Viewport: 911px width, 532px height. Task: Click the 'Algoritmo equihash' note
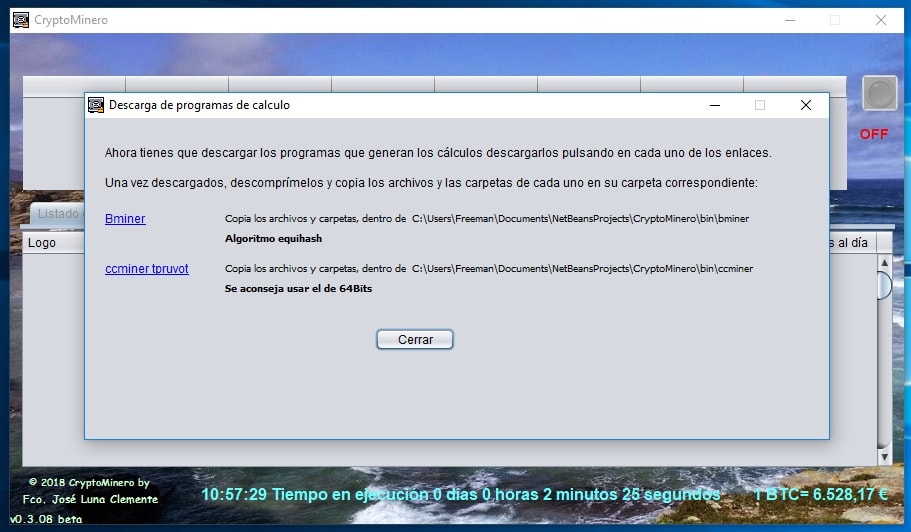point(273,239)
